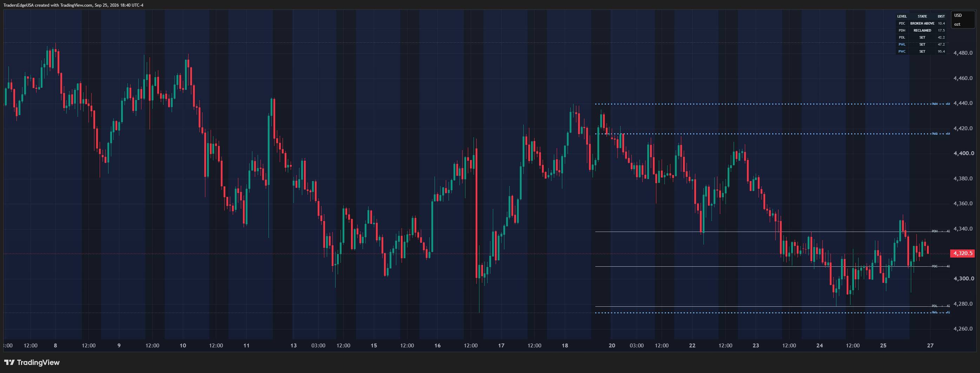
Task: Click the 95.4 distance value
Action: click(941, 52)
